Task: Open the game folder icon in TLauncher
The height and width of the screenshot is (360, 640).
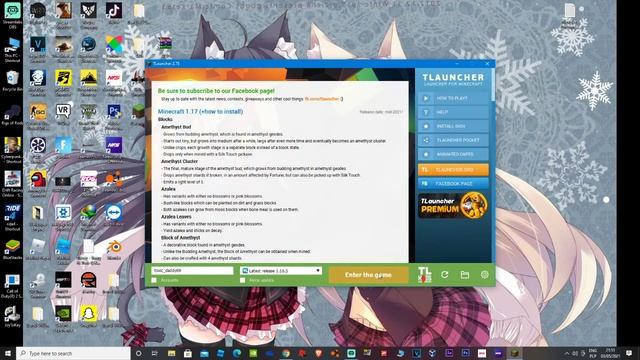Action: pyautogui.click(x=464, y=275)
